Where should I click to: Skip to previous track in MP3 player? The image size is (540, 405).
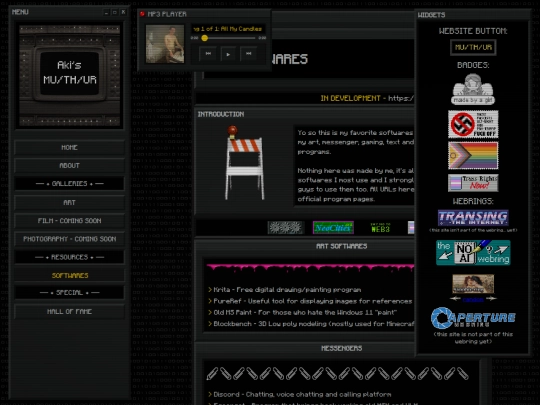(208, 54)
